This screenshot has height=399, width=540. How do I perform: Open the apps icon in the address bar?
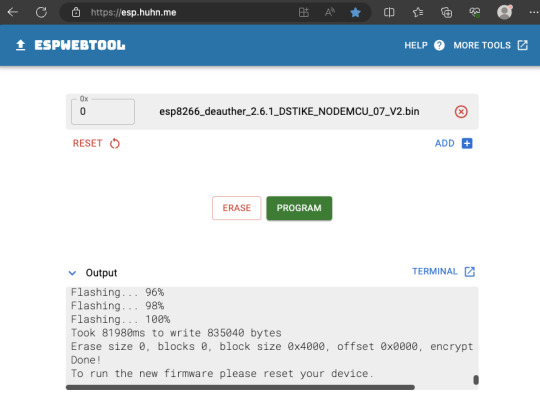[x=303, y=13]
